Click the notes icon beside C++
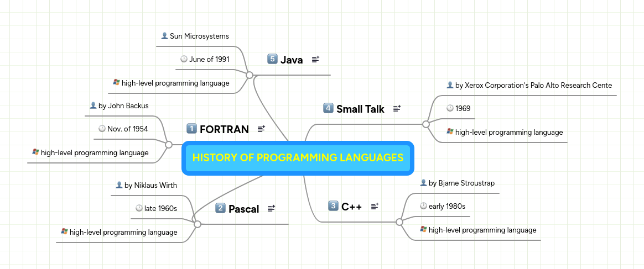The height and width of the screenshot is (269, 644). point(375,207)
